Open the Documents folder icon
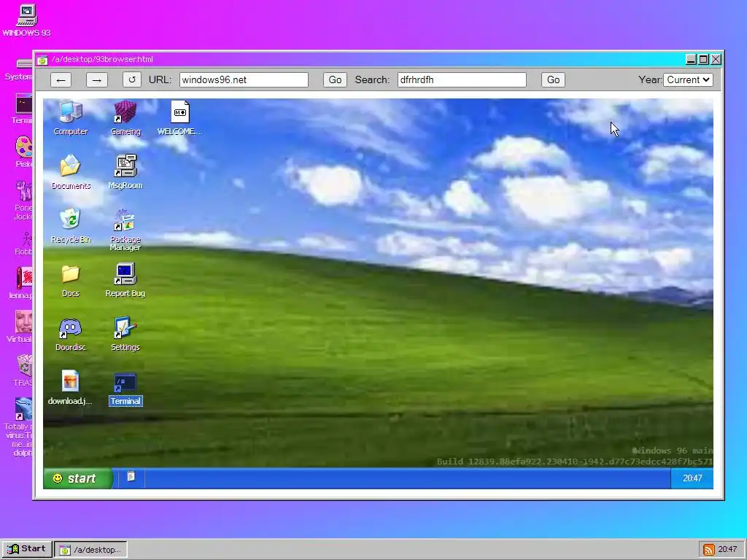Image resolution: width=747 pixels, height=560 pixels. [x=71, y=172]
